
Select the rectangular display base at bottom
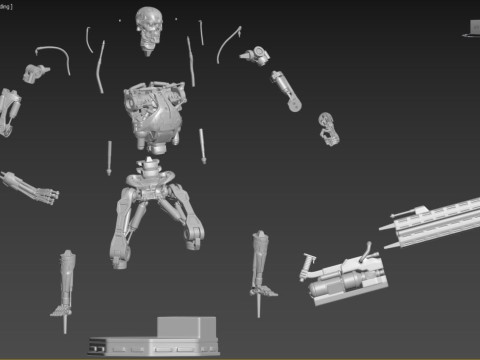coord(154,337)
